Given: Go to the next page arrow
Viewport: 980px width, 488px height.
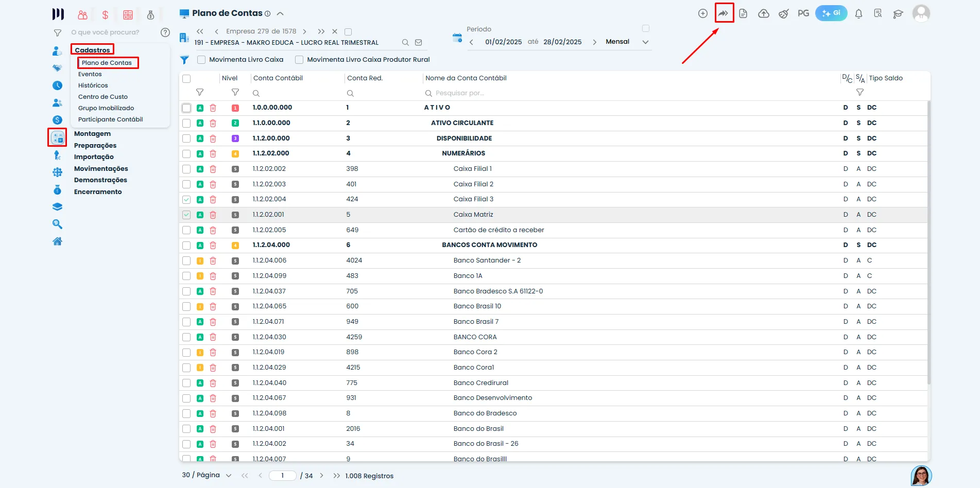Looking at the screenshot, I should click(322, 476).
